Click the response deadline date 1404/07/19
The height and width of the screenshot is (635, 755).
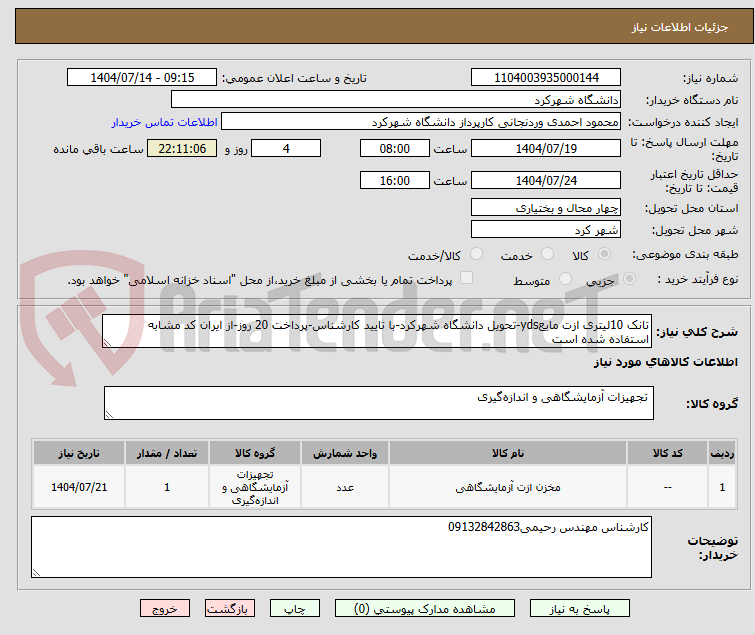[546, 148]
